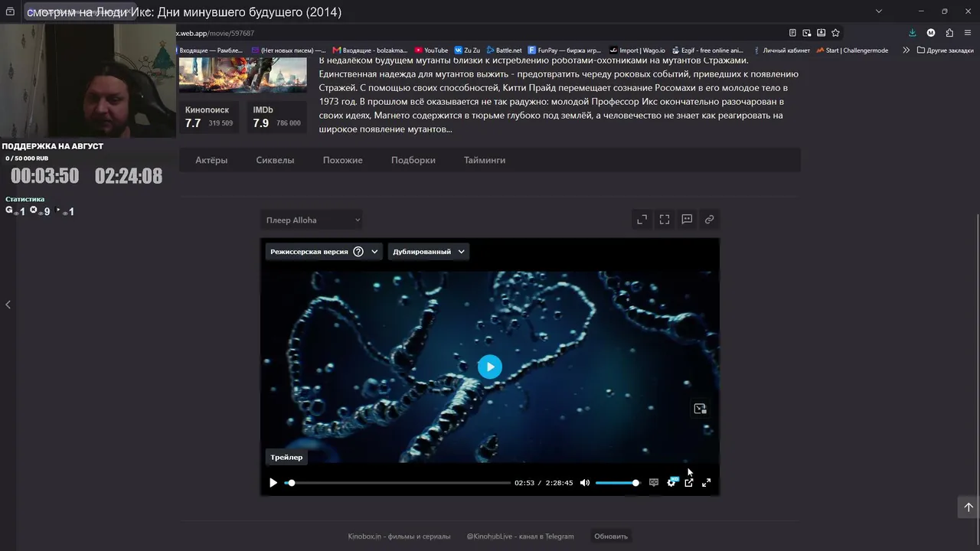The image size is (980, 551).
Task: Click the picture-in-picture icon in the address bar
Action: (x=807, y=33)
